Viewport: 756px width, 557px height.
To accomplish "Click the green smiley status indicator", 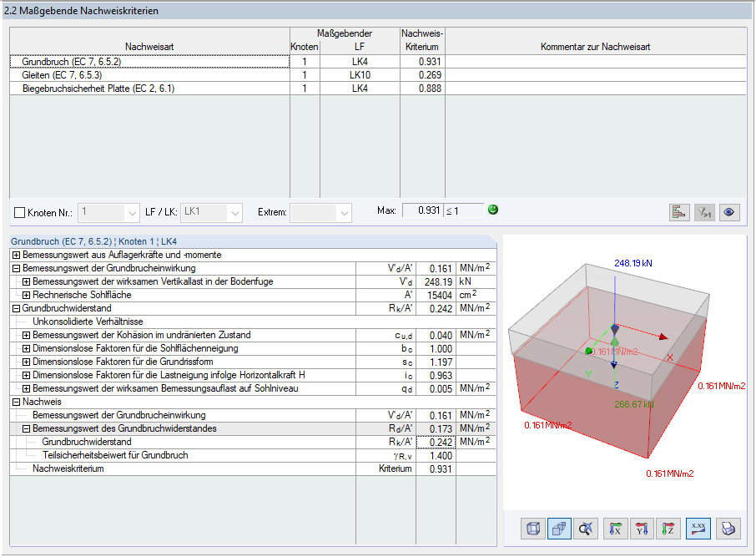I will (x=493, y=210).
